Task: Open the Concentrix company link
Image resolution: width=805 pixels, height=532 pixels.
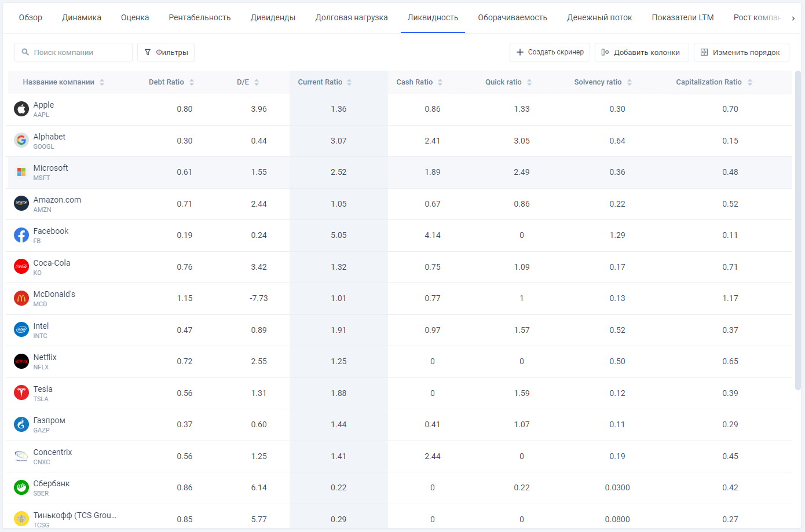Action: click(53, 452)
